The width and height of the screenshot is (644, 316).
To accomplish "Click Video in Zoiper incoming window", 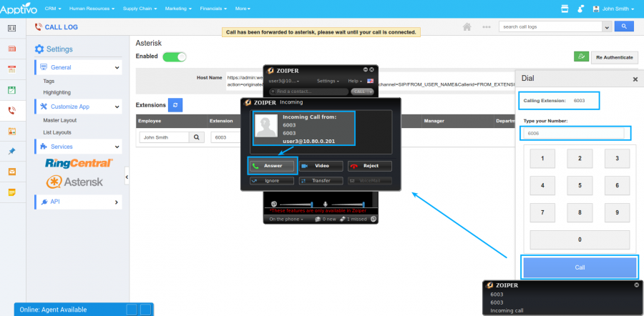I will pos(321,166).
